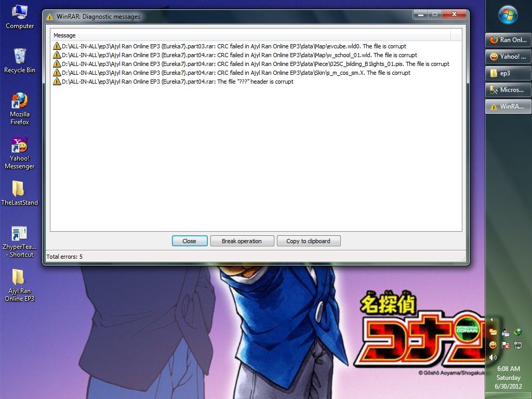Switch to Ran Online Firefox taskbar item
This screenshot has width=532, height=399.
508,40
